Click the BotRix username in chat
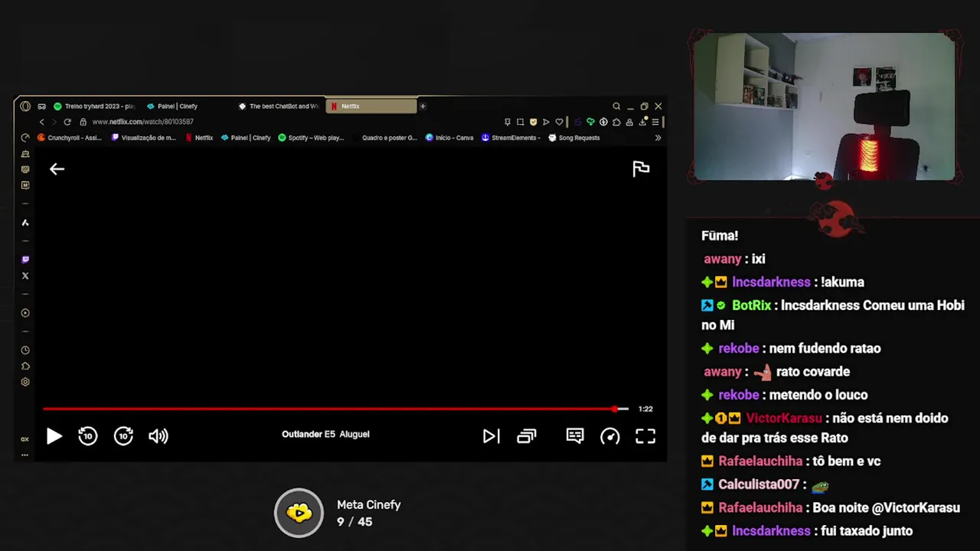 [751, 305]
